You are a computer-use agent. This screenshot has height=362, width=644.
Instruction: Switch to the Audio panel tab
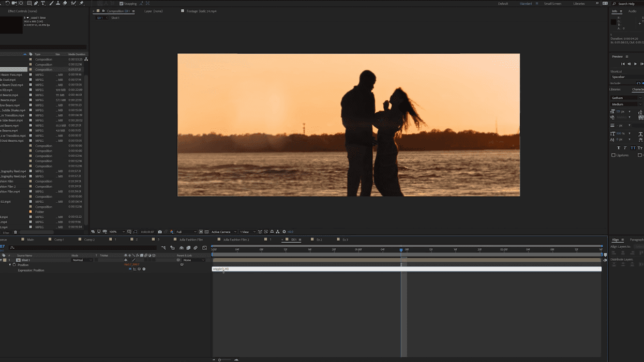click(x=632, y=11)
